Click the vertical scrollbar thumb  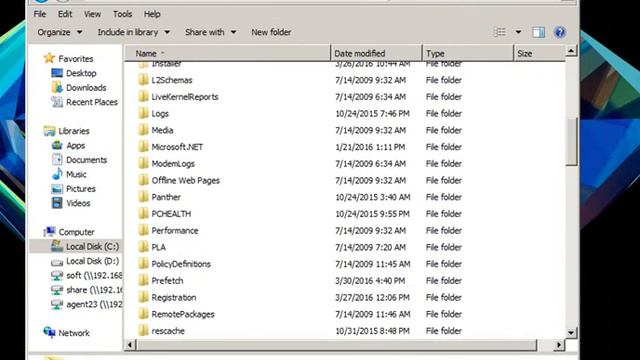tap(571, 142)
